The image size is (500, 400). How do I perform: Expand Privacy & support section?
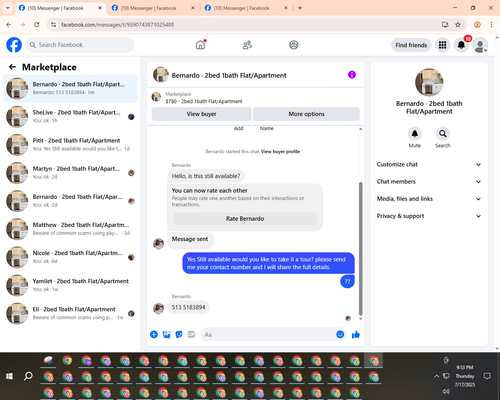[x=429, y=216]
